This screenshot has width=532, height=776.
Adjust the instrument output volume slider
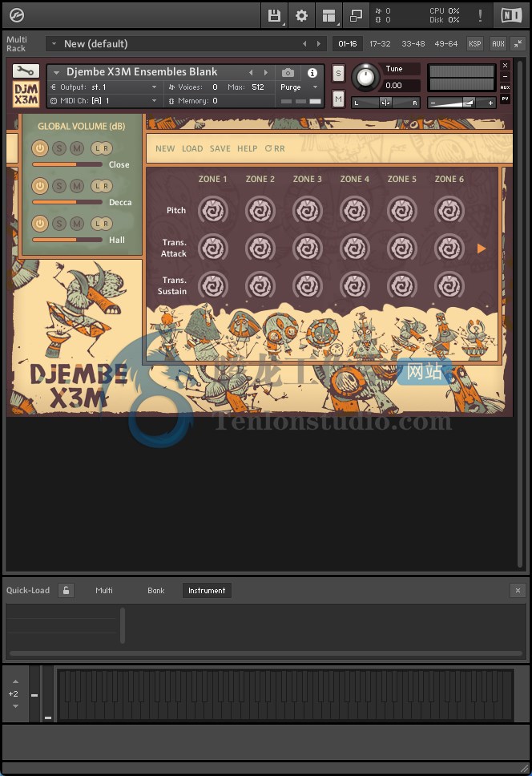click(461, 103)
